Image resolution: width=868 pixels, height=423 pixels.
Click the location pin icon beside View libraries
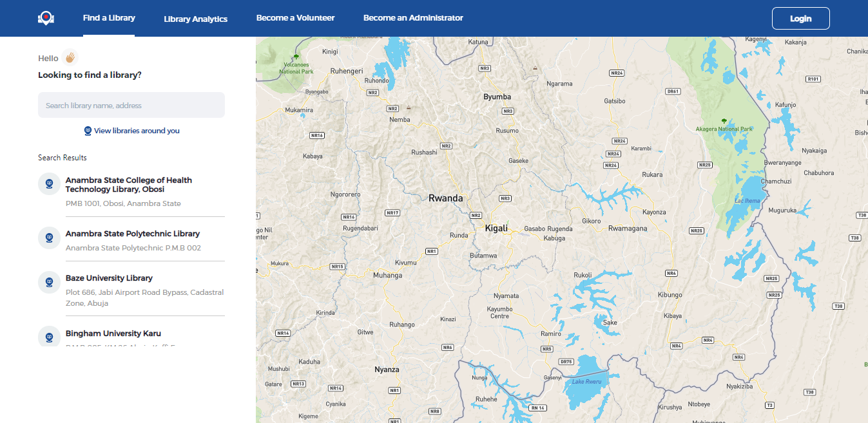[88, 131]
